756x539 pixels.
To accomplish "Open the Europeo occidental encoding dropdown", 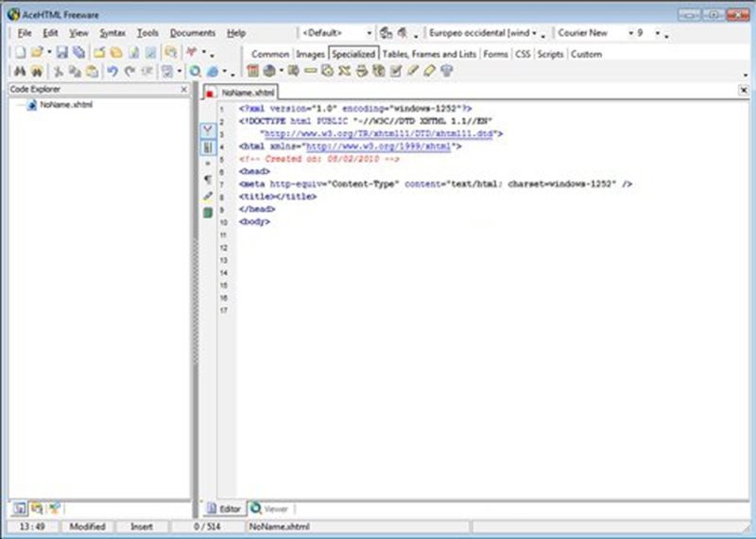I will (x=534, y=33).
